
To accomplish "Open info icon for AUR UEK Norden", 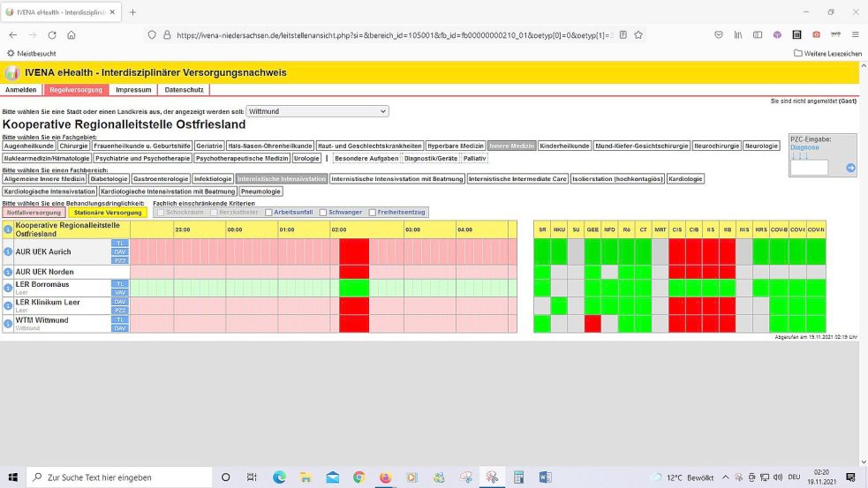I will 8,272.
